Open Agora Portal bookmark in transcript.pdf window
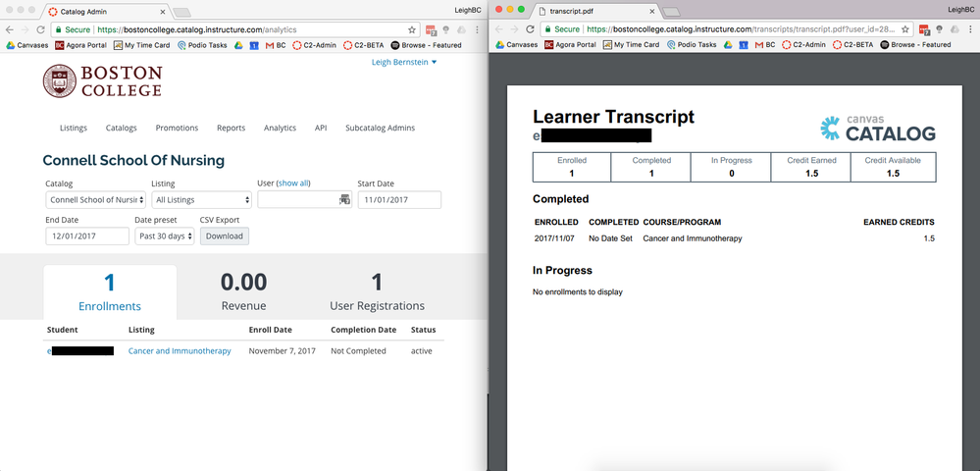The width and height of the screenshot is (980, 471). [571, 44]
